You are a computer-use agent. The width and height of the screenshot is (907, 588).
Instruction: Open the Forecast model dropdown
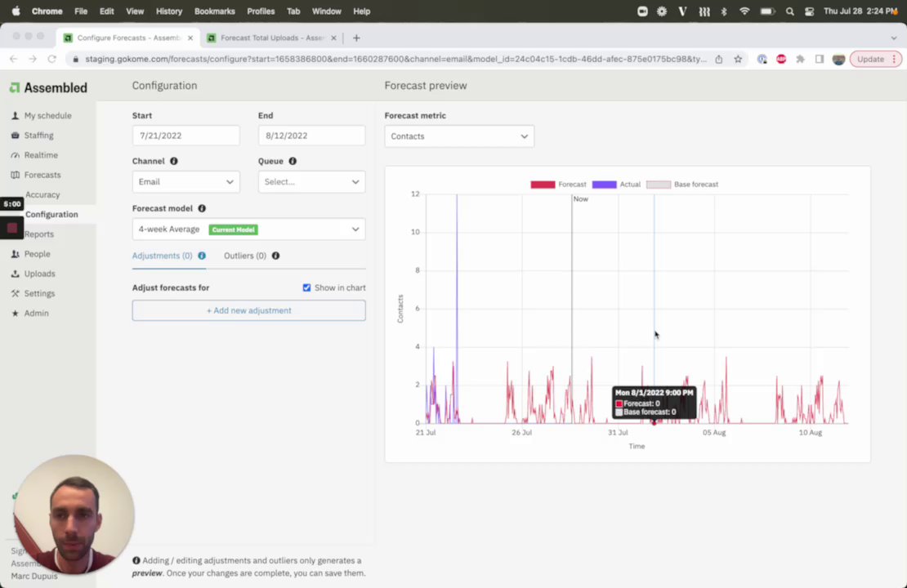(x=248, y=229)
